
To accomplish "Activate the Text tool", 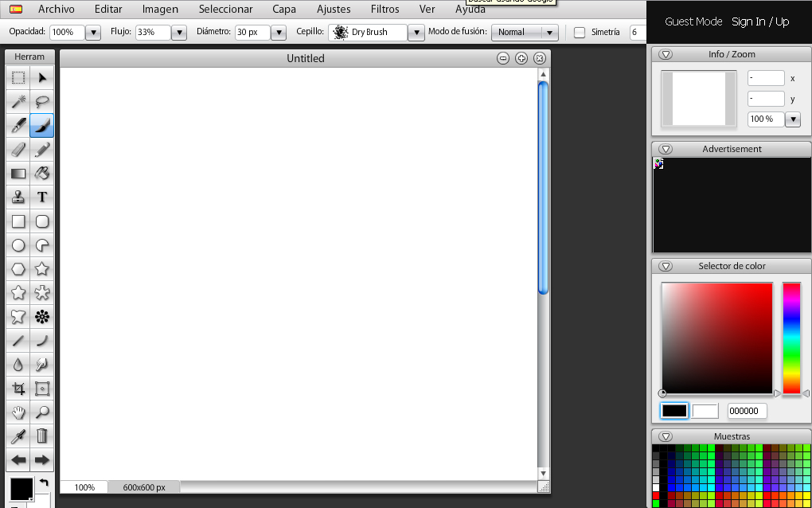I will [41, 197].
